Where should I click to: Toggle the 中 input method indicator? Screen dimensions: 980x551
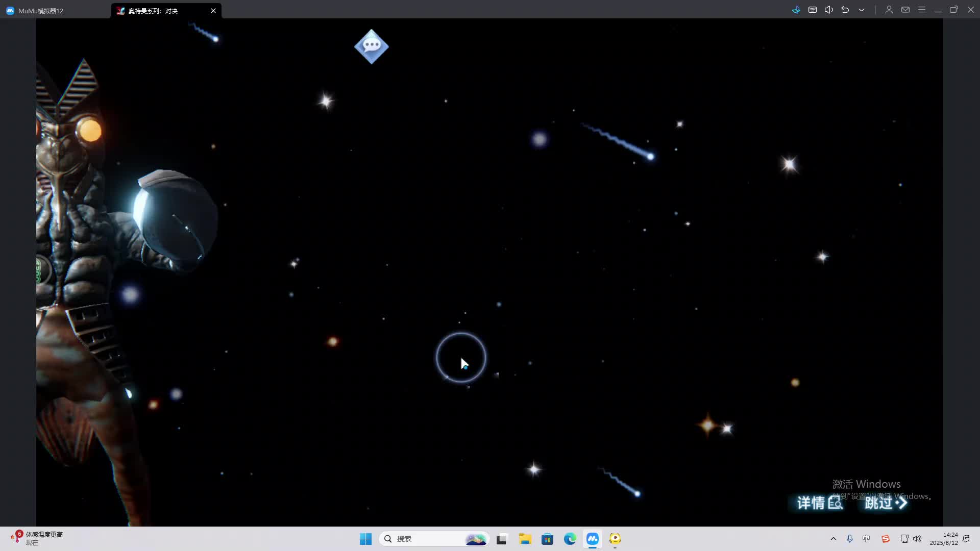(866, 539)
